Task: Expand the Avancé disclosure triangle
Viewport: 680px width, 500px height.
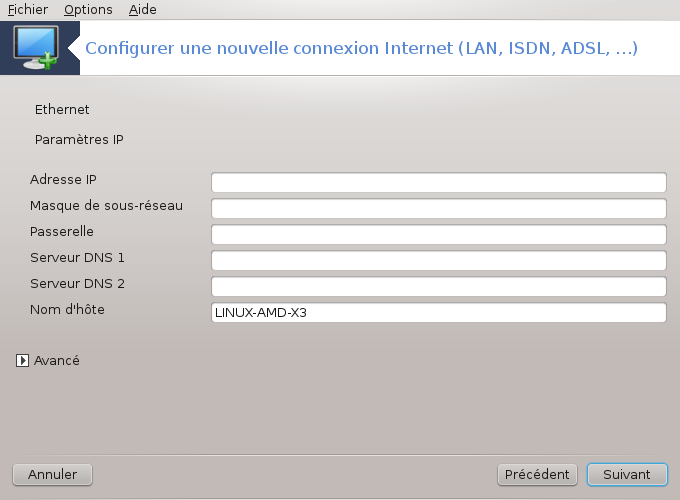Action: coord(22,360)
